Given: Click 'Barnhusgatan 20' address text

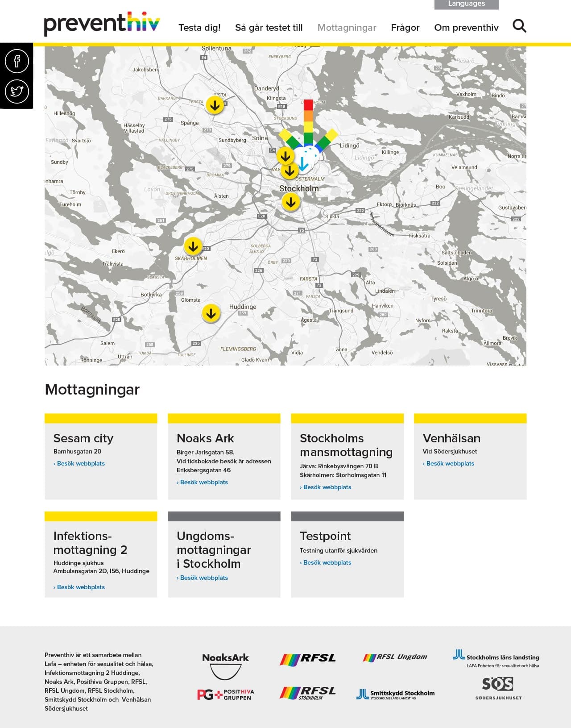Looking at the screenshot, I should (x=77, y=451).
